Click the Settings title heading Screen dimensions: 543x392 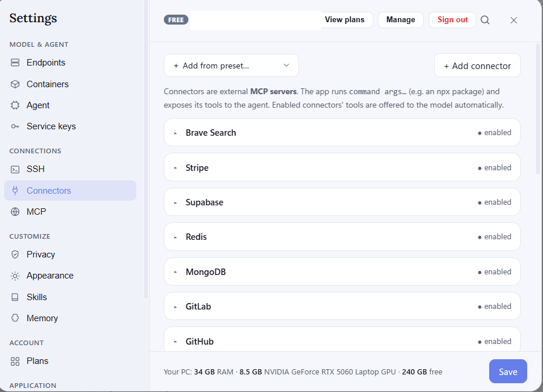tap(33, 18)
